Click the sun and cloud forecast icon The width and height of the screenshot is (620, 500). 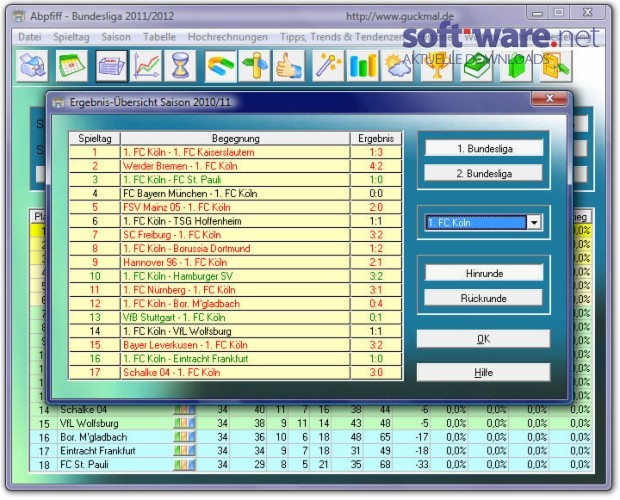pyautogui.click(x=397, y=66)
